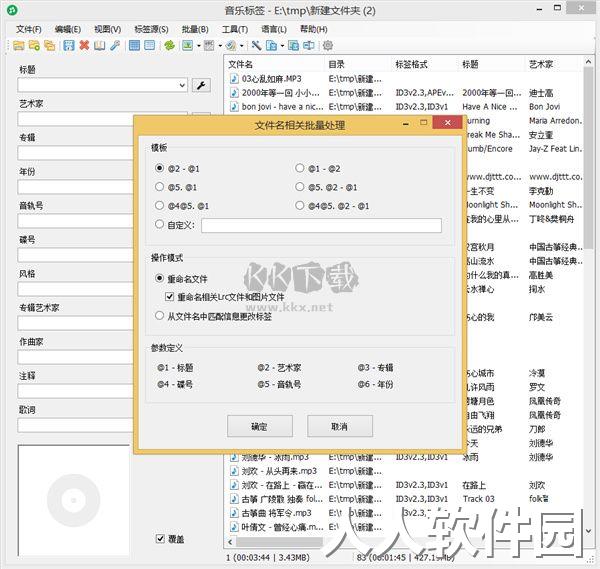Sort by 文件名 column header
This screenshot has width=600, height=569.
[x=275, y=64]
